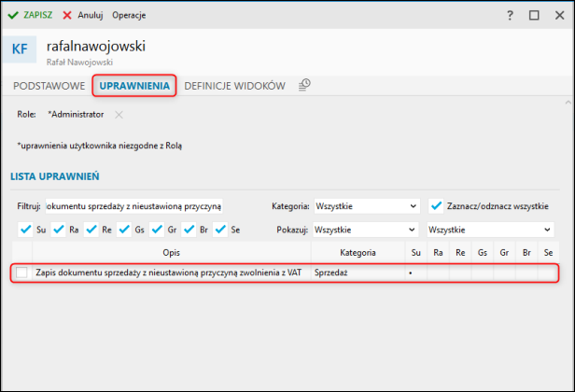This screenshot has height=392, width=575.
Task: Toggle the Se filter checkbox
Action: point(220,230)
